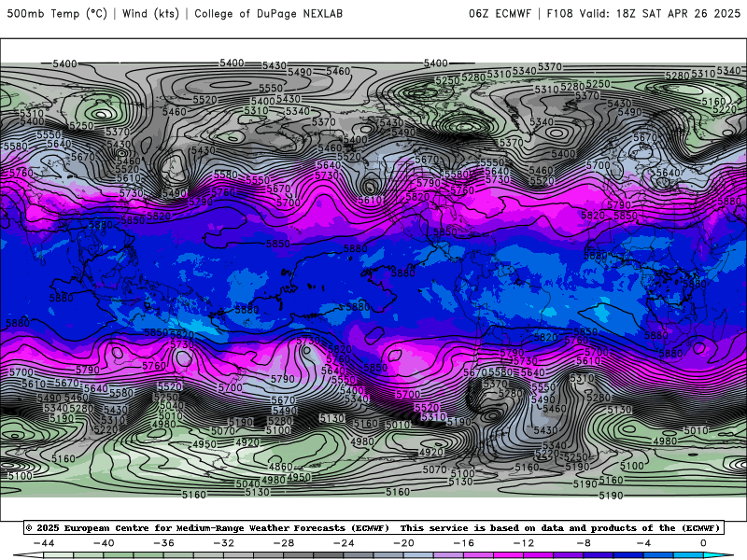Click the -36 legend label
Image resolution: width=747 pixels, height=560 pixels.
[x=164, y=543]
